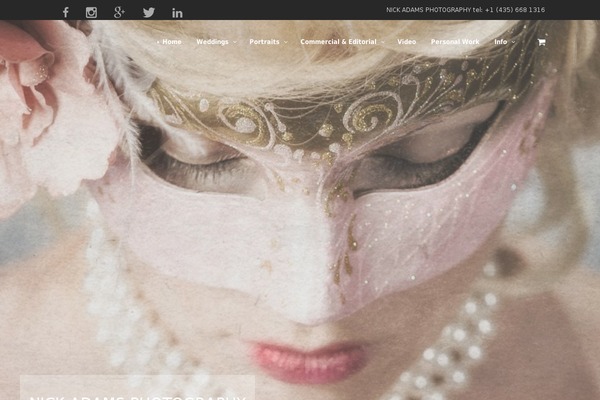Image resolution: width=600 pixels, height=400 pixels.
Task: Open the Personal Work page
Action: coord(455,42)
